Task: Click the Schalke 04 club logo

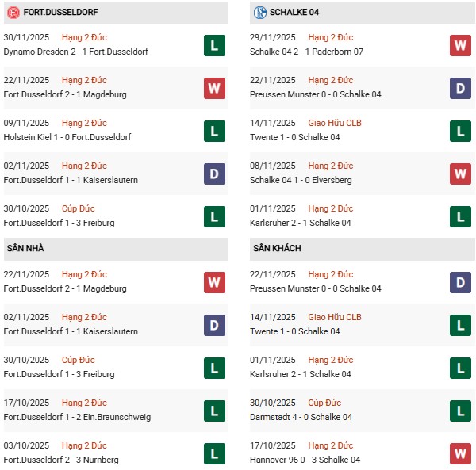Action: [x=259, y=13]
